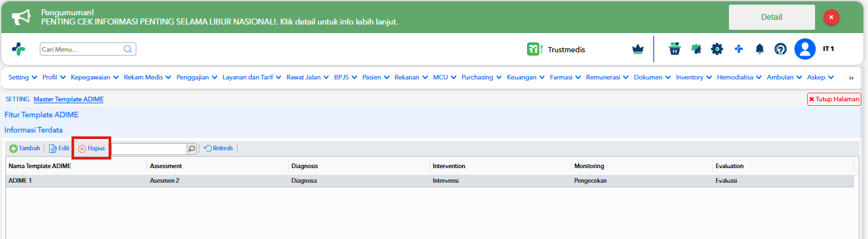868x239 pixels.
Task: Click the Tutup Halaman button
Action: (834, 99)
